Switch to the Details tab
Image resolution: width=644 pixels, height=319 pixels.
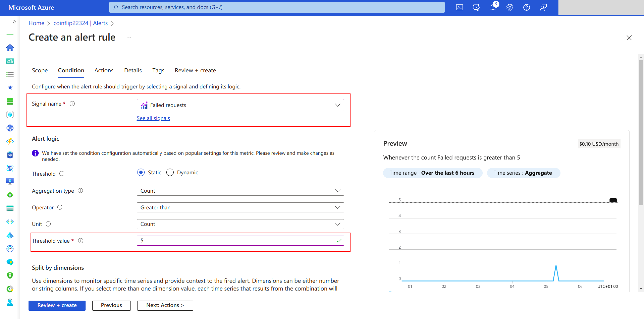[x=133, y=70]
